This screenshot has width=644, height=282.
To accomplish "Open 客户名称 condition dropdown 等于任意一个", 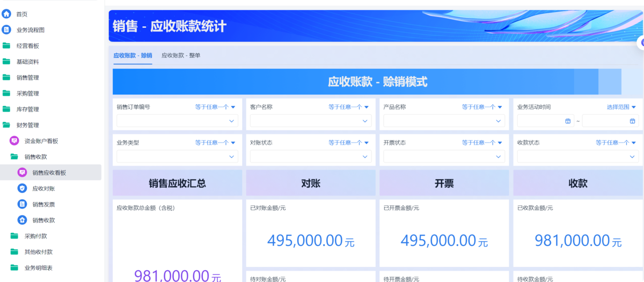I will click(349, 107).
